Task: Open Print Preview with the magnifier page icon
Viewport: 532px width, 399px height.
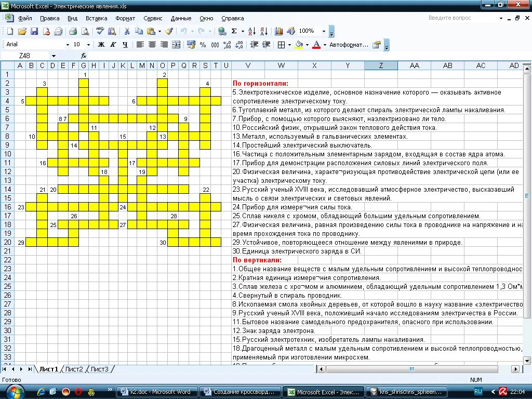Action: click(85, 31)
